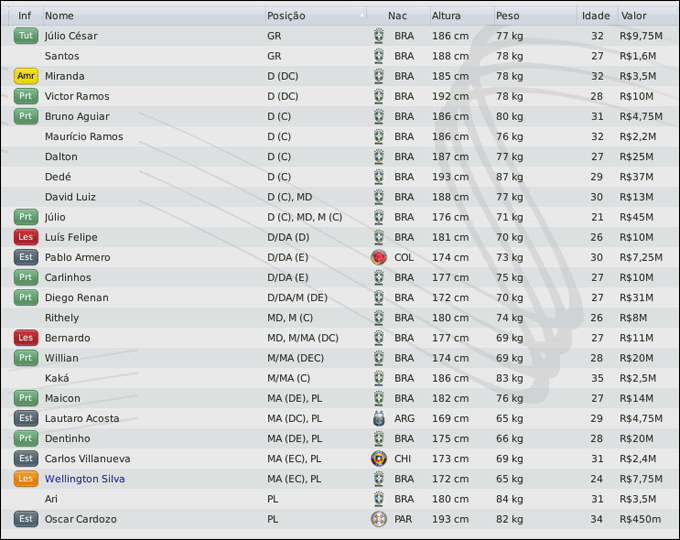Open the Kaká player name
Screen dimensions: 680x540
(57, 378)
